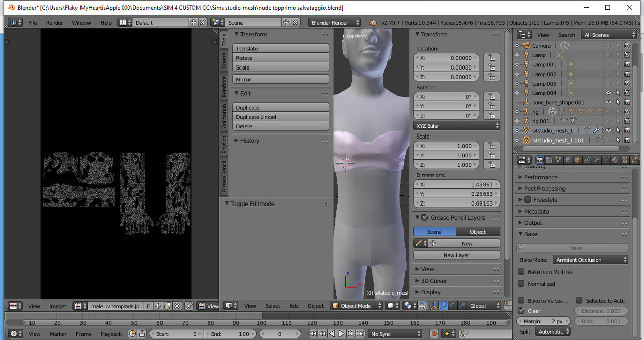Expand the 3D Cursor panel
644x340 pixels.
pyautogui.click(x=434, y=281)
